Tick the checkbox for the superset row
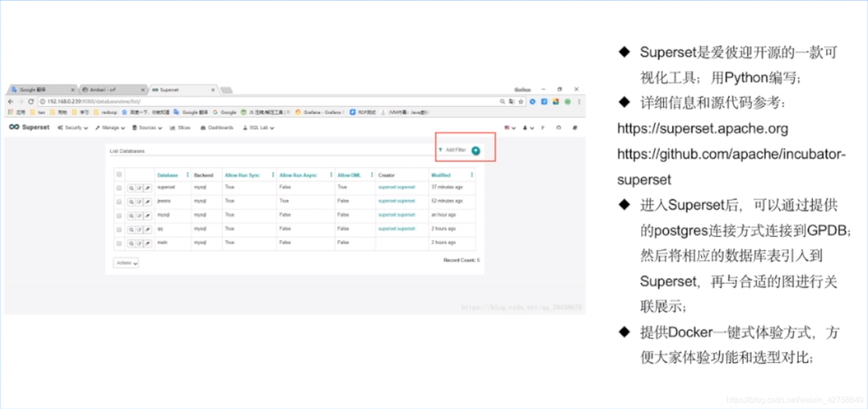868x409 pixels. click(119, 188)
